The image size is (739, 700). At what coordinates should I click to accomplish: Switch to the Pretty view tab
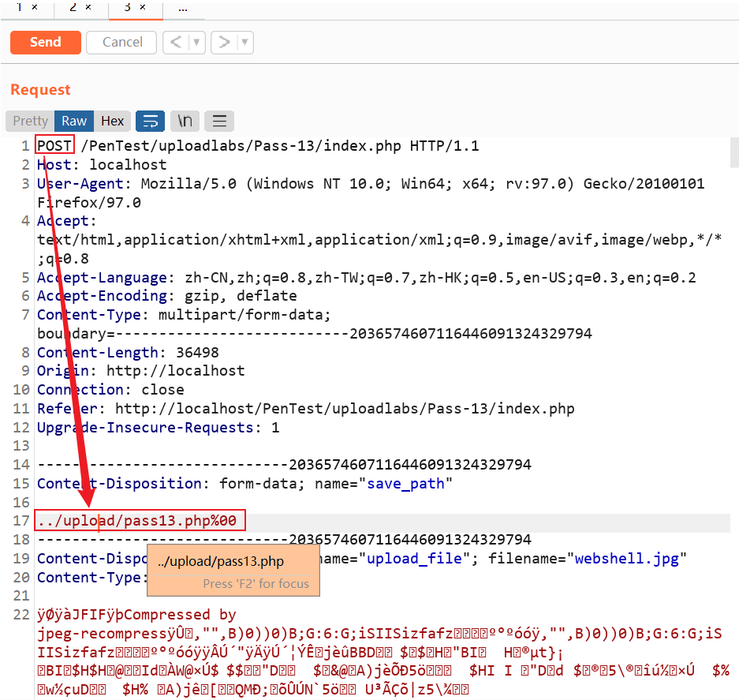coord(30,122)
